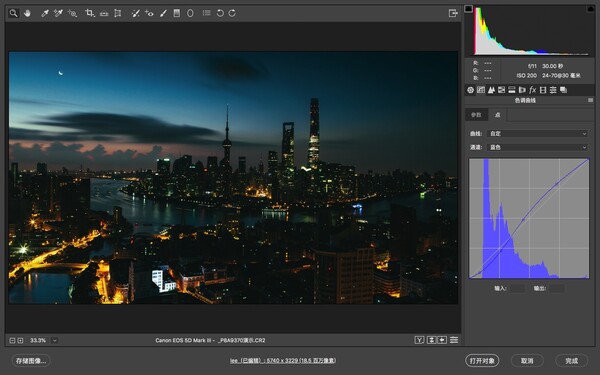The width and height of the screenshot is (600, 375).
Task: Select the Straighten tool
Action: click(104, 13)
